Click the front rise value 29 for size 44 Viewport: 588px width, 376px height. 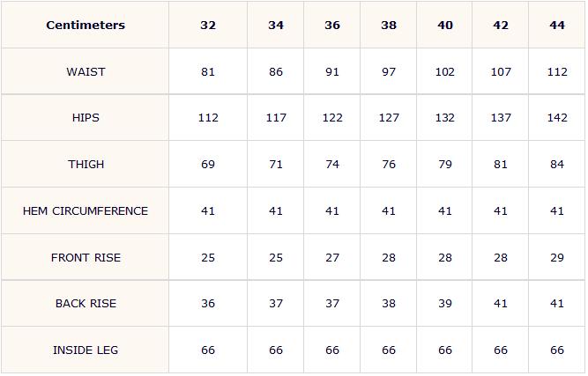pyautogui.click(x=557, y=258)
